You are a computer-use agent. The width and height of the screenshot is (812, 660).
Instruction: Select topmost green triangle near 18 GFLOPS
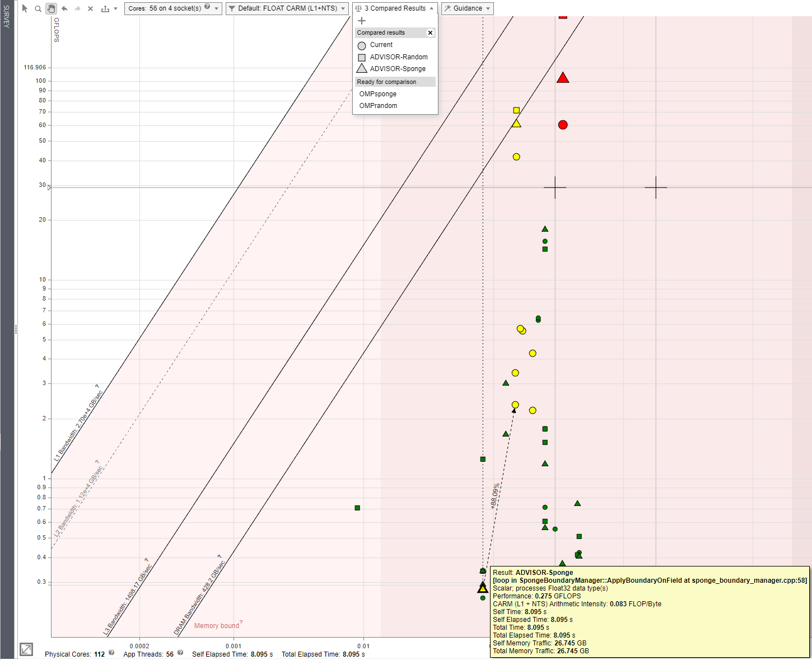(x=545, y=229)
